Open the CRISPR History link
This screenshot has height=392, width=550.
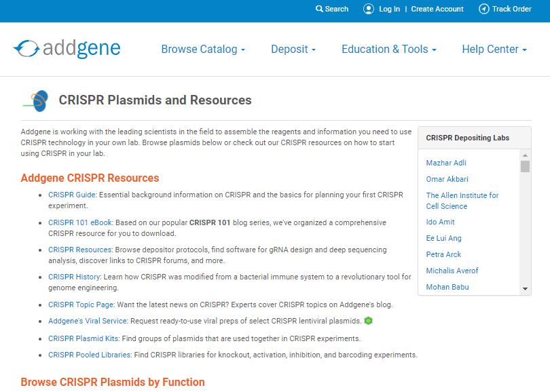[75, 277]
